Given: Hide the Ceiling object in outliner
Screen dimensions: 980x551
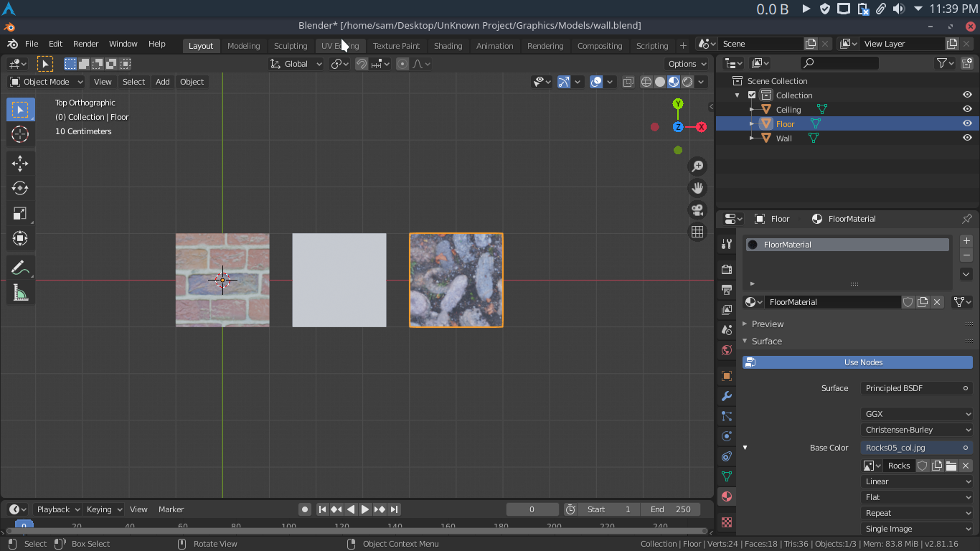Looking at the screenshot, I should tap(967, 110).
